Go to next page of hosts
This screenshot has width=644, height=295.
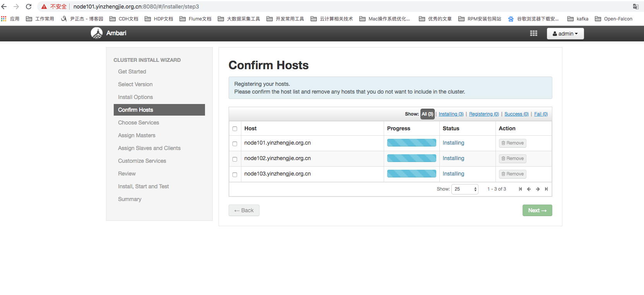pos(538,189)
